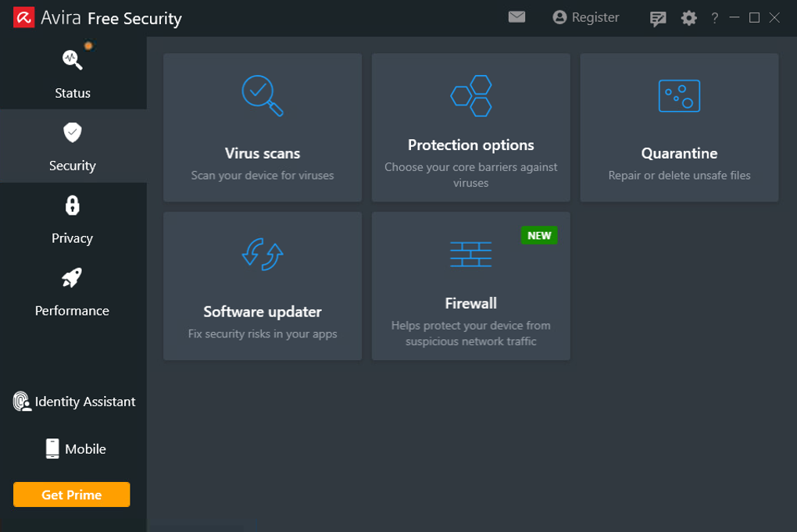This screenshot has width=797, height=532.
Task: Launch the Software updater
Action: pos(262,285)
